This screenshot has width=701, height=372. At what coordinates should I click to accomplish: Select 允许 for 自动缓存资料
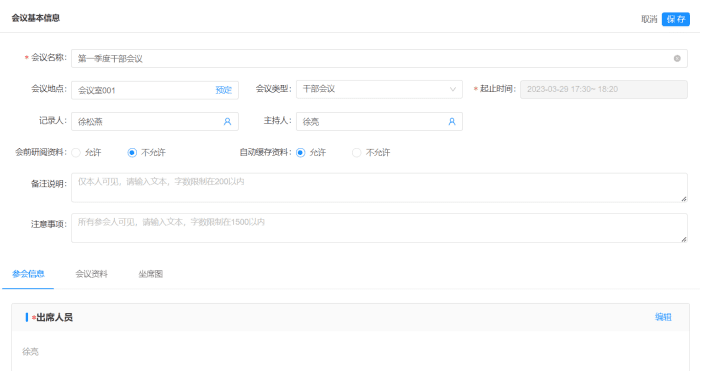(x=300, y=153)
